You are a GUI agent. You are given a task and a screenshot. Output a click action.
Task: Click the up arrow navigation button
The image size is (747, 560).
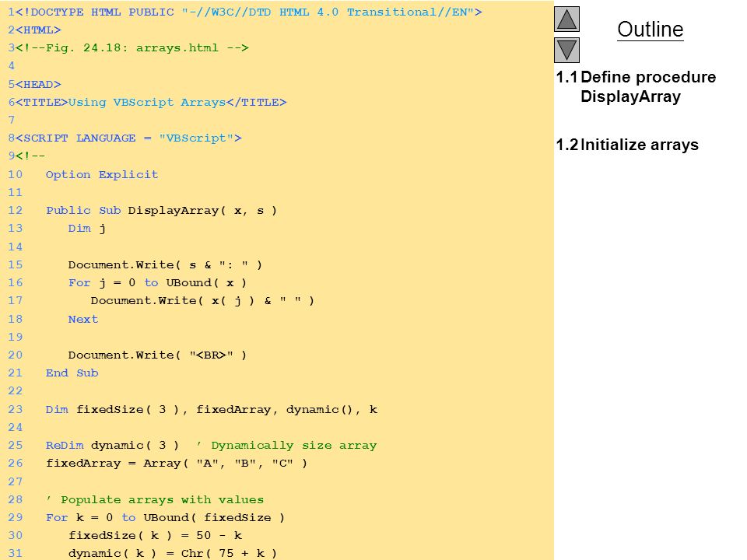pyautogui.click(x=566, y=19)
